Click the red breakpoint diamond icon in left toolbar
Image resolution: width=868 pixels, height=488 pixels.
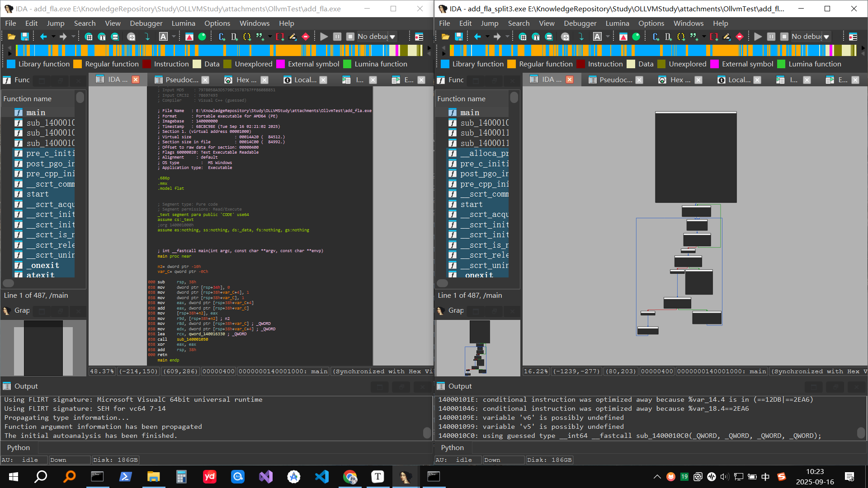point(306,37)
